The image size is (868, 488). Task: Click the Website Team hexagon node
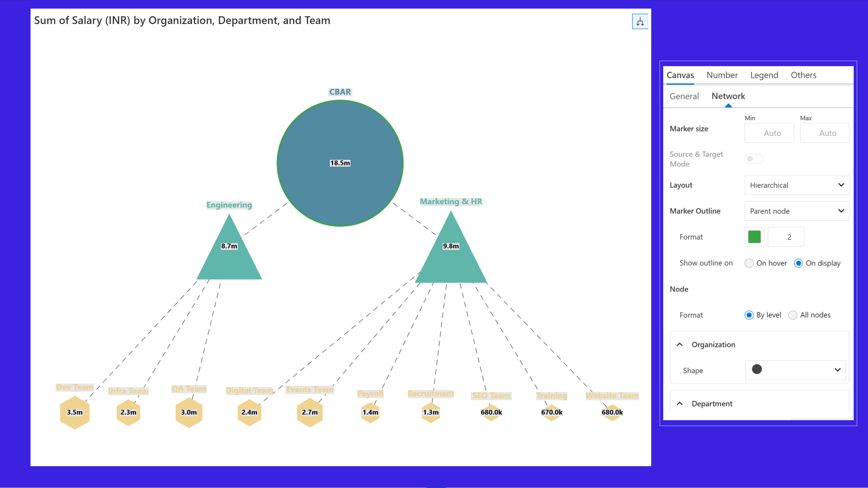point(612,412)
